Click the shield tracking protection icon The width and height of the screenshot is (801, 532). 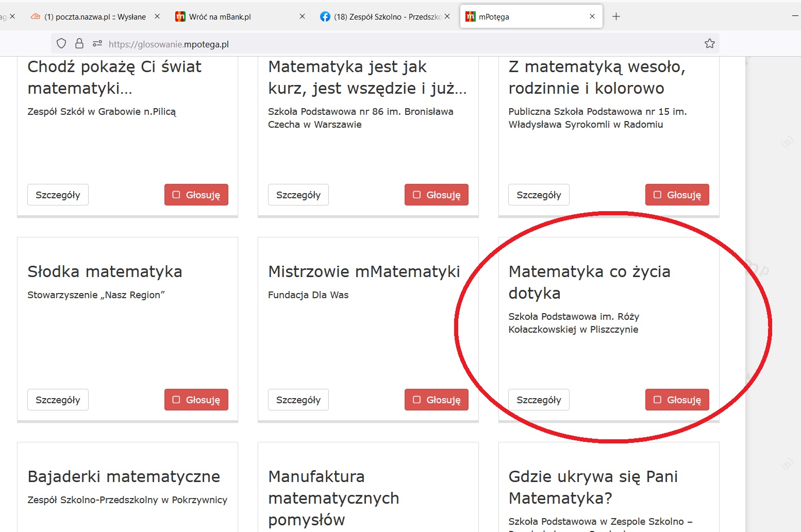click(61, 44)
